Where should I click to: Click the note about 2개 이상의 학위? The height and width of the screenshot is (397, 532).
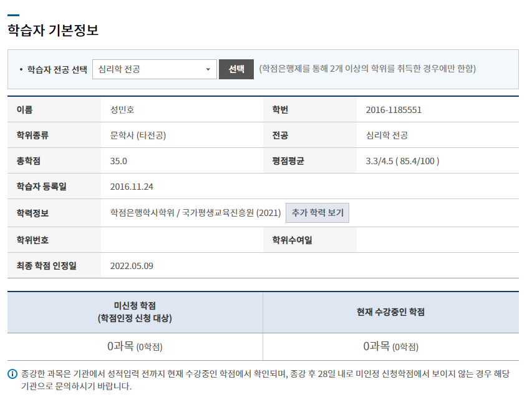coord(367,69)
